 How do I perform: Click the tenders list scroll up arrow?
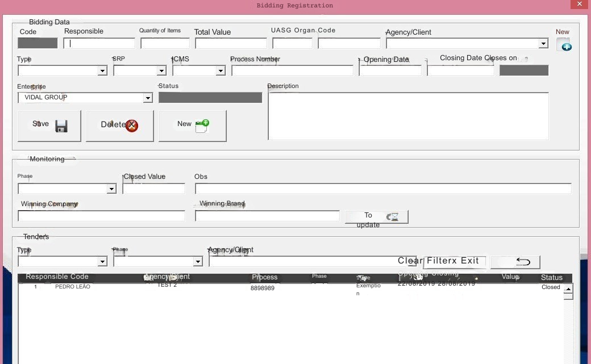point(568,288)
